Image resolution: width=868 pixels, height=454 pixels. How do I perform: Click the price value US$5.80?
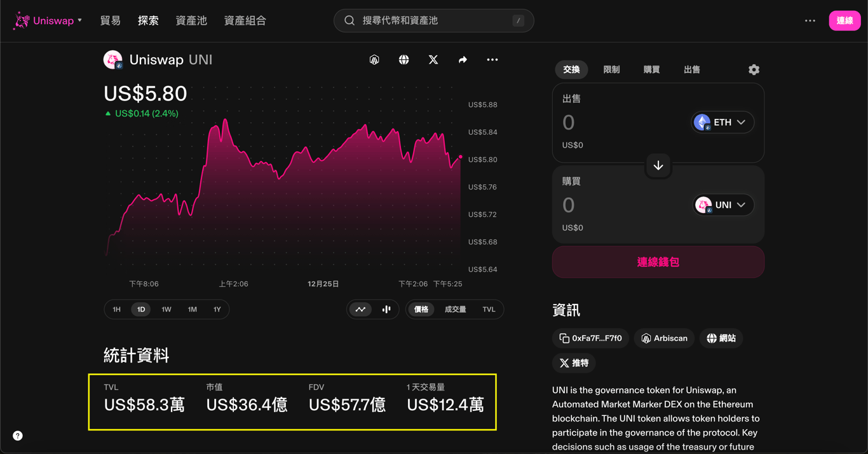tap(146, 93)
